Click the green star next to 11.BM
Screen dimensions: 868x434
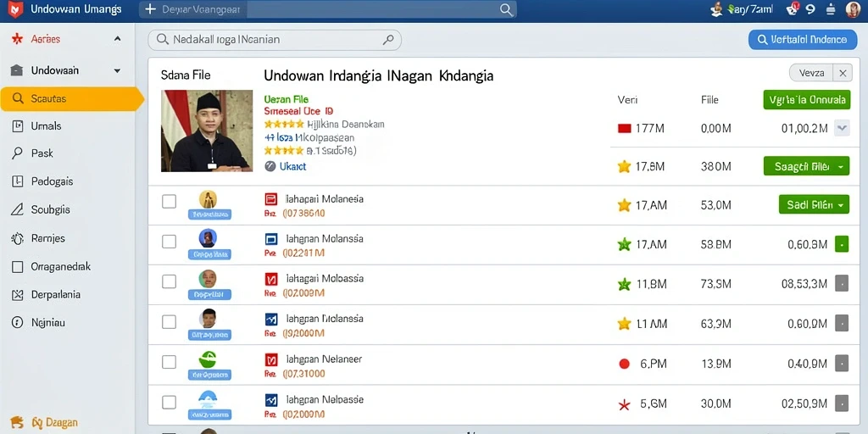[x=624, y=285]
